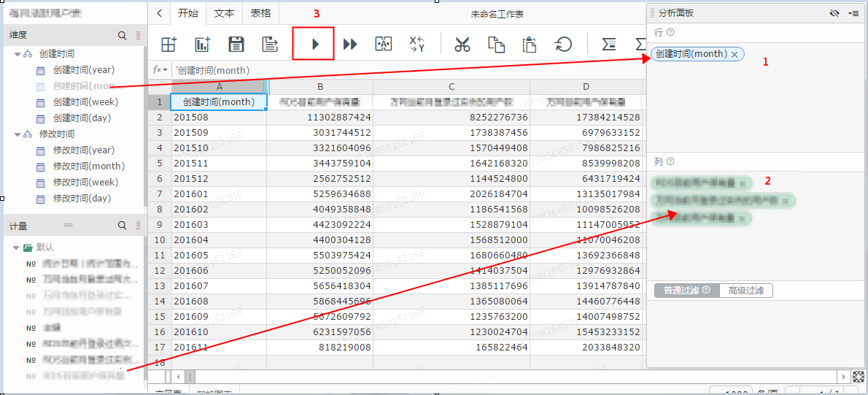
Task: Click cell containing 201601
Action: 219,195
